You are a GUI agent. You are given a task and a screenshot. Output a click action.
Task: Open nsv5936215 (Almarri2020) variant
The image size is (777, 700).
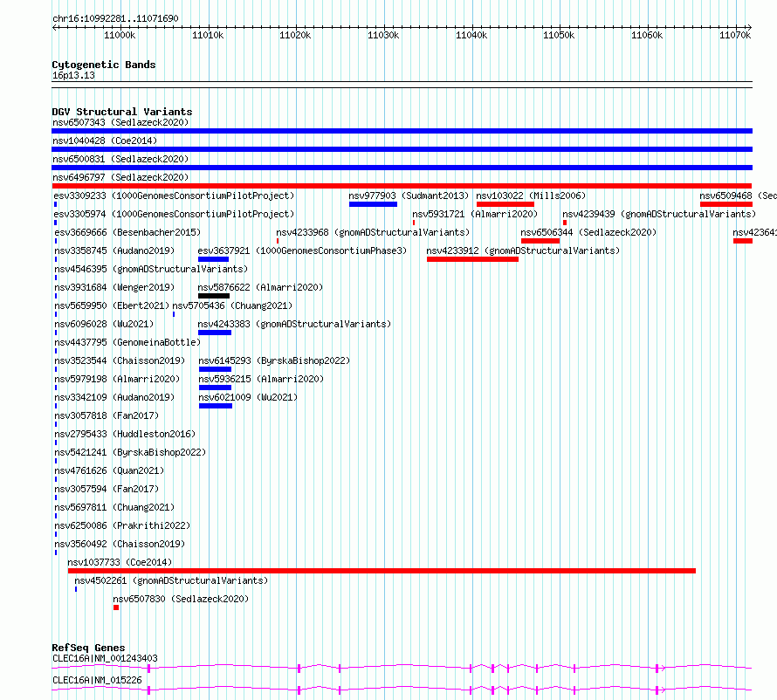[x=261, y=379]
